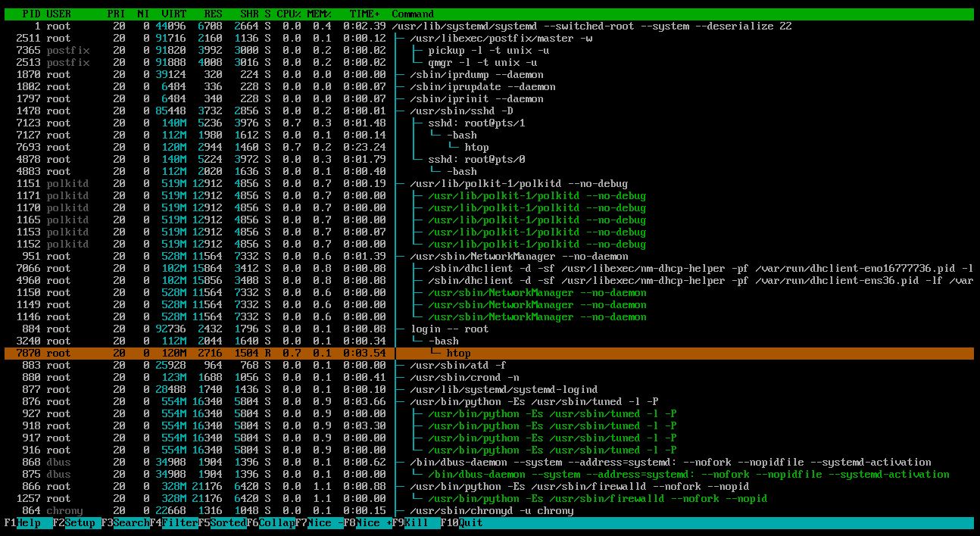Click the 21176 RES value for PID 866
The width and height of the screenshot is (980, 536).
click(208, 486)
